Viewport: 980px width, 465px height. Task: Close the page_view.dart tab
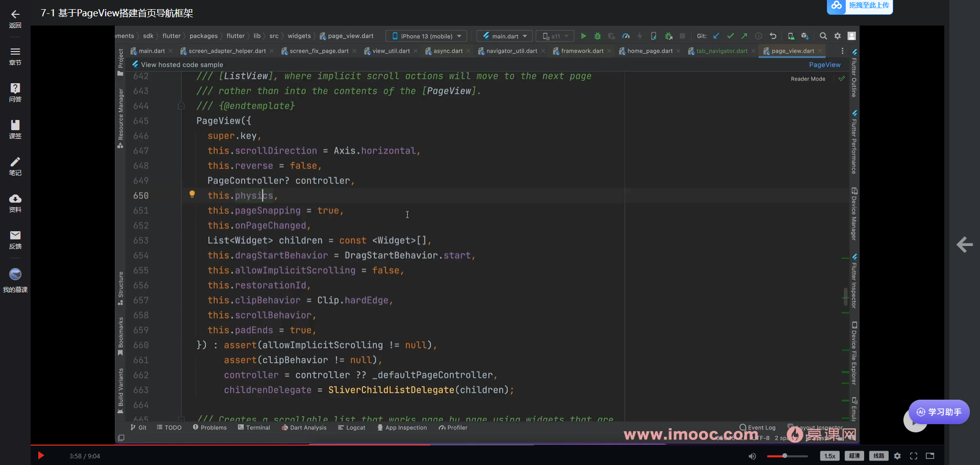pyautogui.click(x=820, y=51)
